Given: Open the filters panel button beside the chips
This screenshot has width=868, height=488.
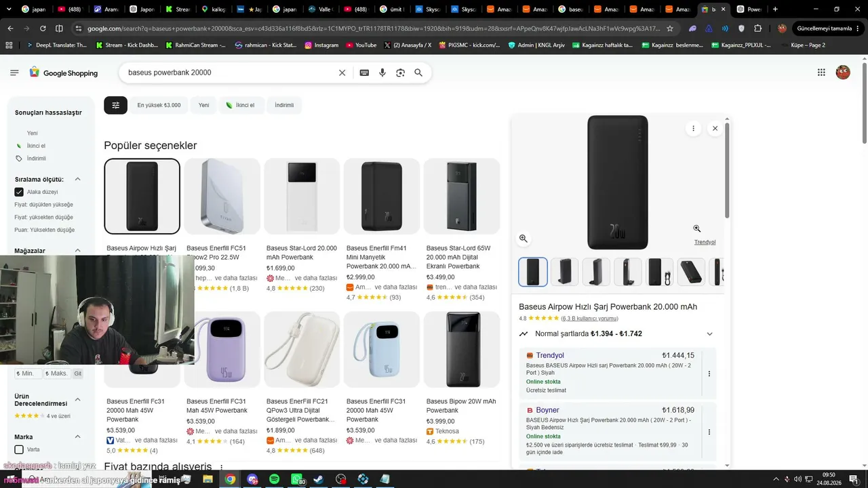Looking at the screenshot, I should click(x=115, y=105).
